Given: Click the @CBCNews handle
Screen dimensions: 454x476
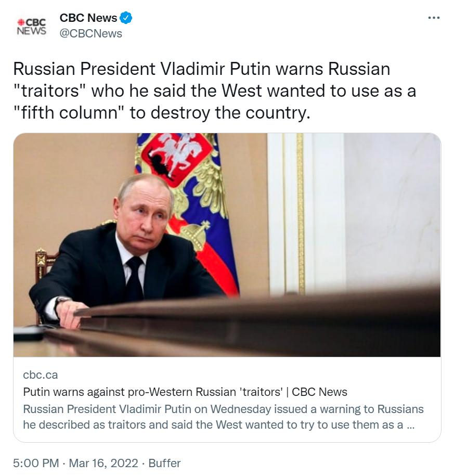Looking at the screenshot, I should point(90,33).
